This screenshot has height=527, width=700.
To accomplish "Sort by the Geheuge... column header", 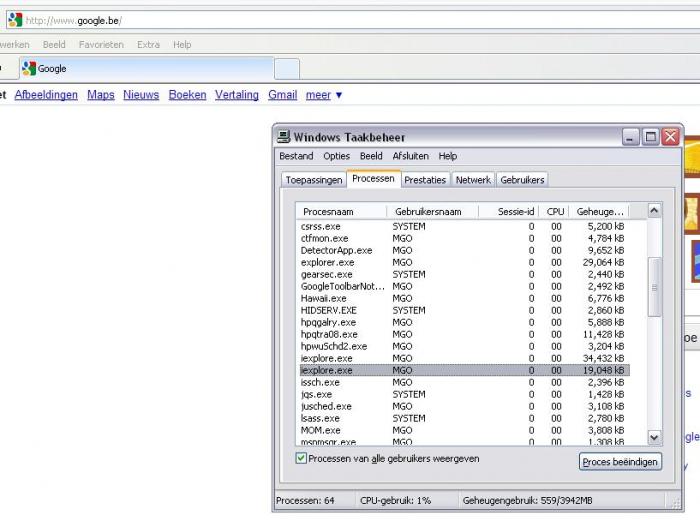I will (599, 212).
